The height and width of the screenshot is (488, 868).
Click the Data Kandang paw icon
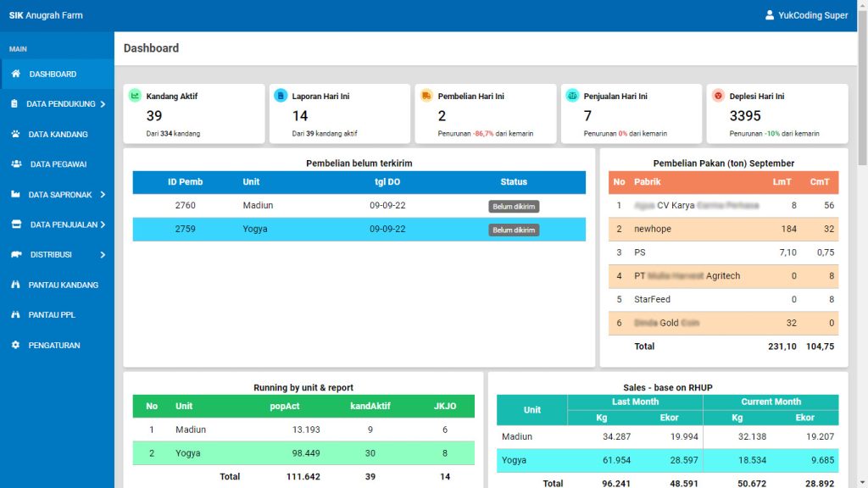coord(15,135)
